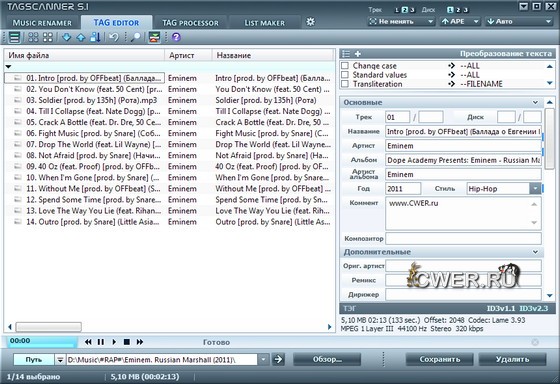The width and height of the screenshot is (560, 384).
Task: Move selected file up with blue arrow
Action: point(81,37)
